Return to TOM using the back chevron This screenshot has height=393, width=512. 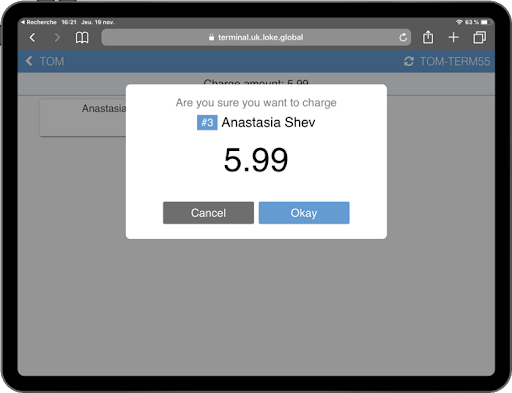[x=29, y=61]
